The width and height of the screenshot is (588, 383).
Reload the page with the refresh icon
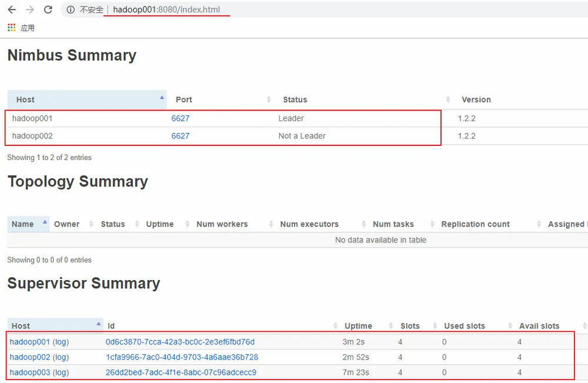(48, 10)
